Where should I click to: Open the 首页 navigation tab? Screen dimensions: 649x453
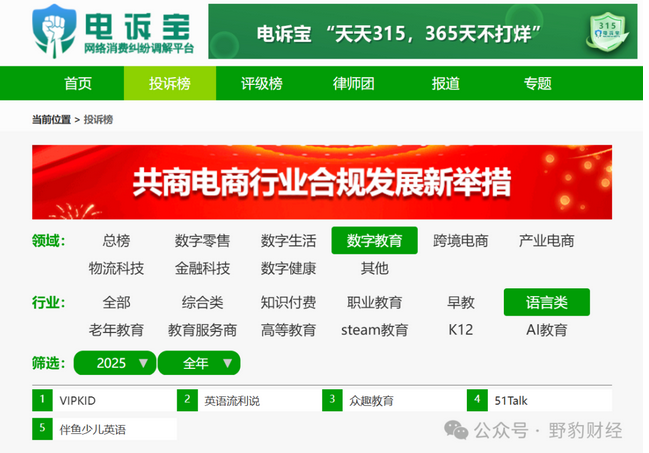tap(78, 84)
